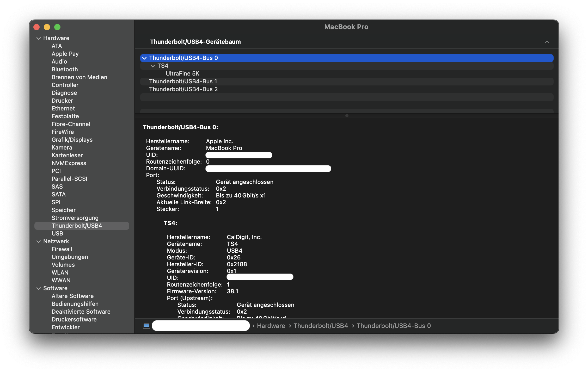Image resolution: width=588 pixels, height=372 pixels.
Task: Click Thunderbolt/USB4-Bus 0 in the path bar
Action: point(394,326)
